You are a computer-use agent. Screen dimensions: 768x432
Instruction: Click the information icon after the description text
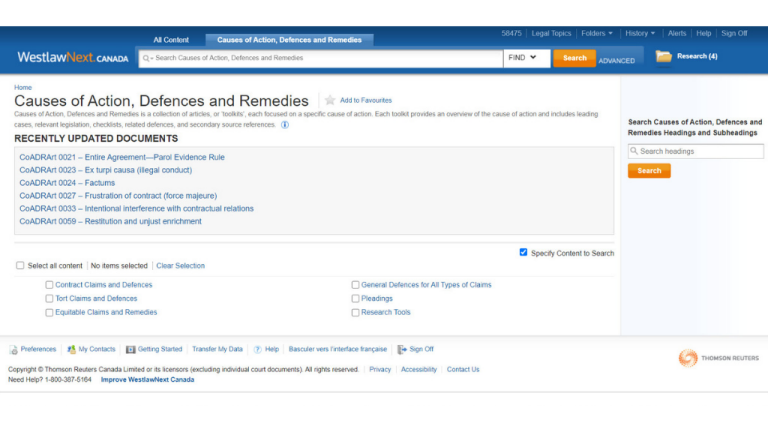click(x=285, y=125)
